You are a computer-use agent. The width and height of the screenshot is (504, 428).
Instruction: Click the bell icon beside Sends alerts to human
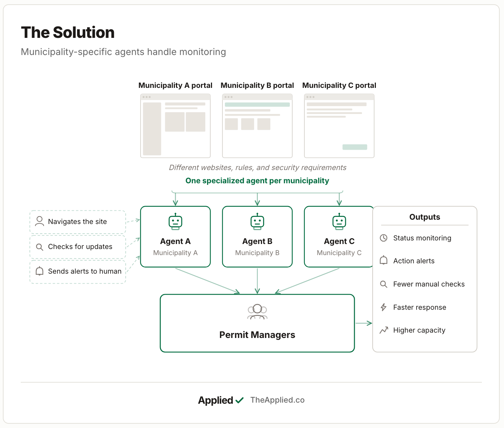pos(40,271)
